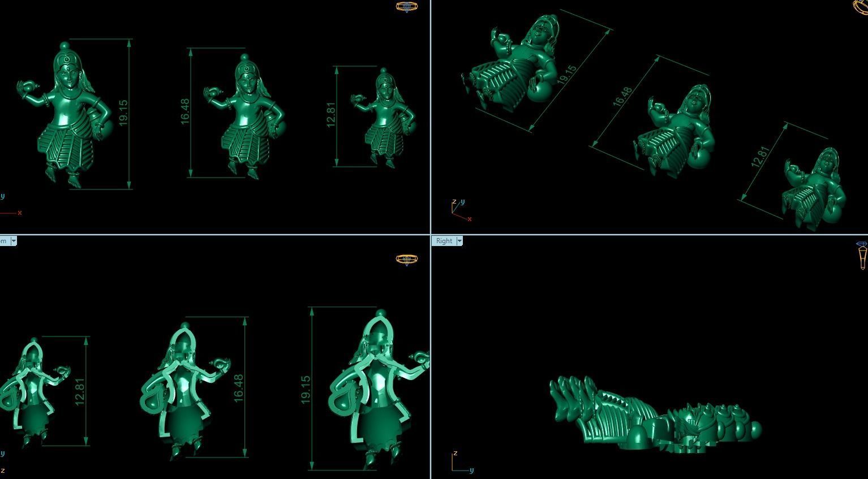Click the pendant icon in the Right viewport corner
868x479 pixels.
click(x=861, y=256)
